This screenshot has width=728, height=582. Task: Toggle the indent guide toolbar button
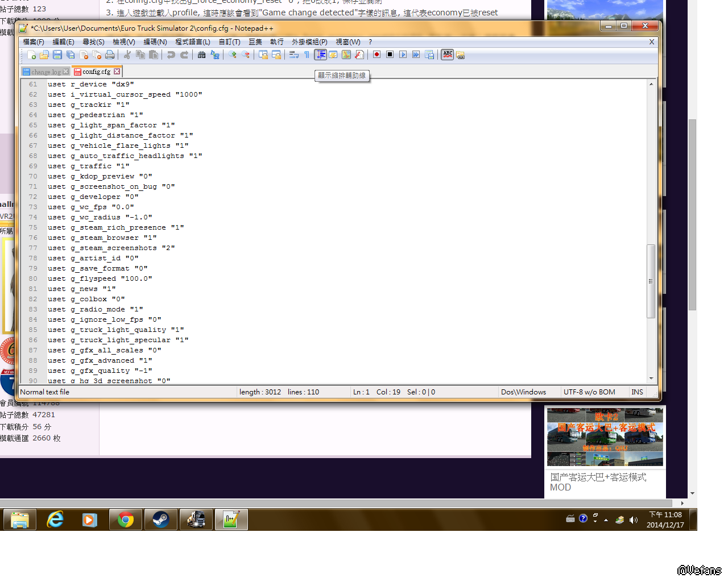(320, 55)
